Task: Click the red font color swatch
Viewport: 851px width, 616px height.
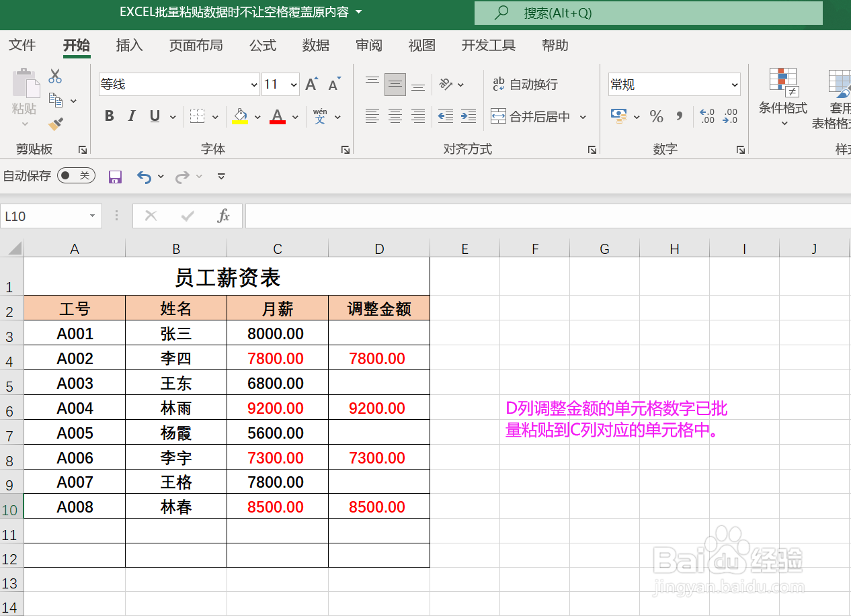Action: (277, 121)
